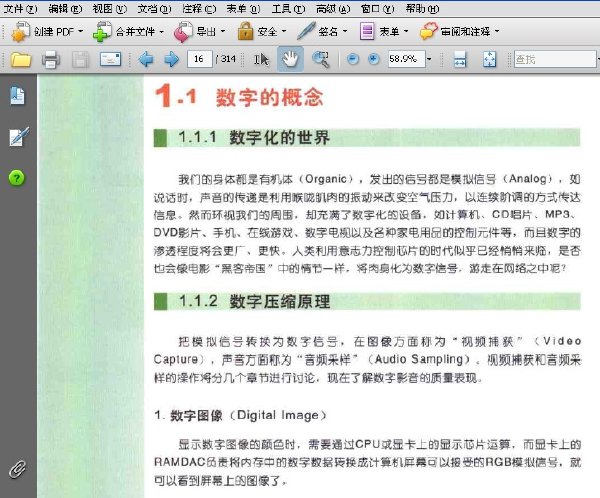
Task: Open the Signatures panel in sidebar
Action: (x=18, y=137)
